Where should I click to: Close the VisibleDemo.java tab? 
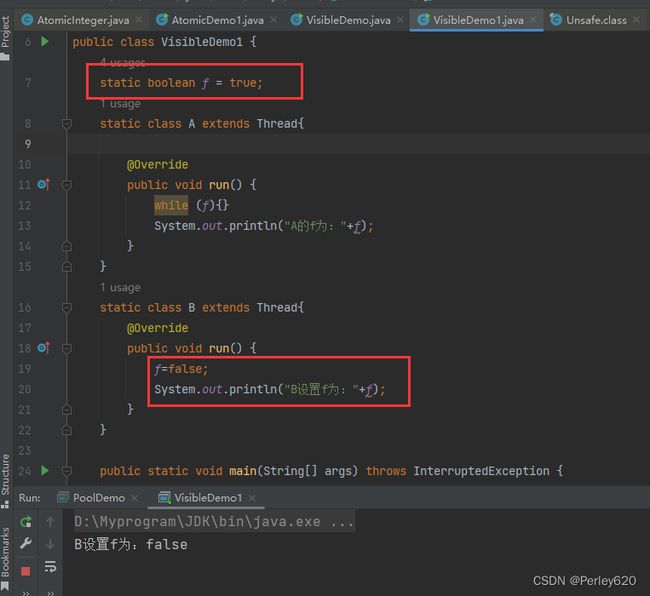400,20
